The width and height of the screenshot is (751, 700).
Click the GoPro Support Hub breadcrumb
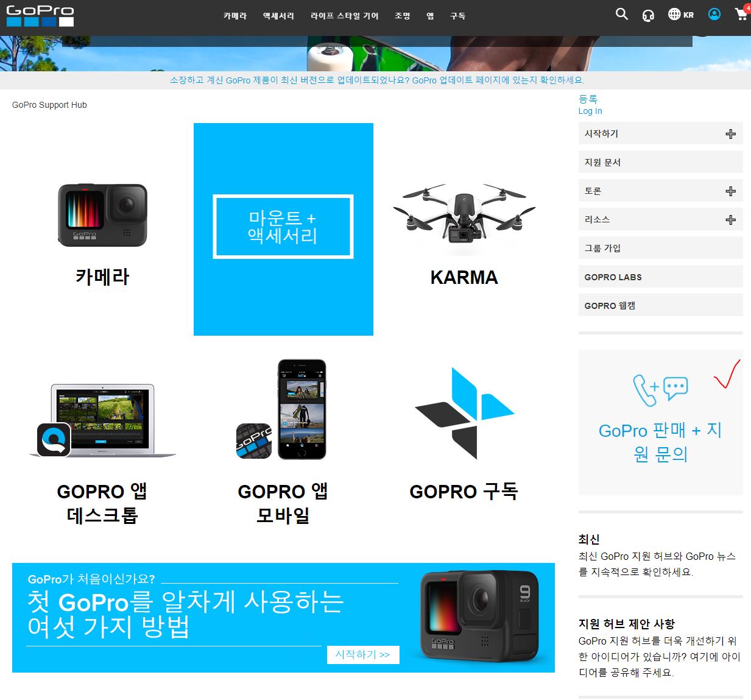(49, 105)
